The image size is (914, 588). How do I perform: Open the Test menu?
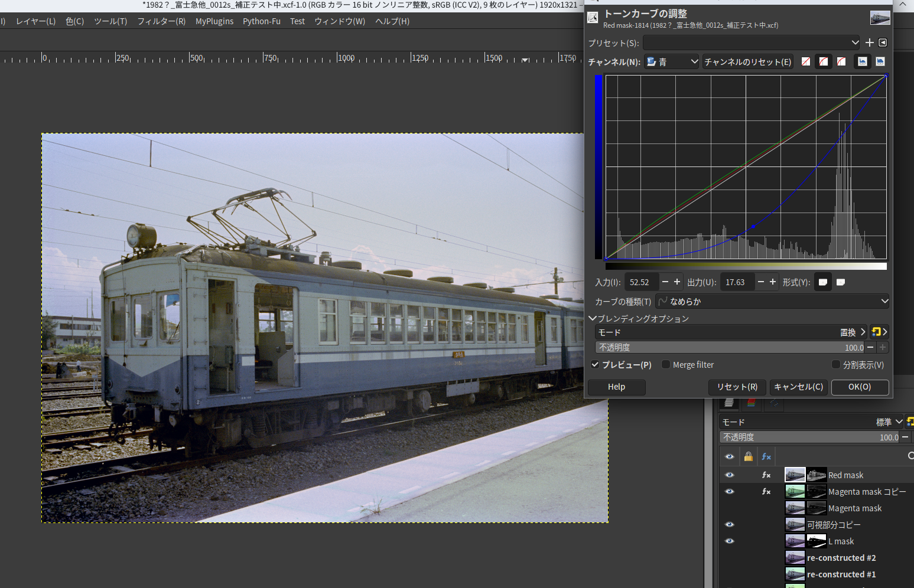298,21
